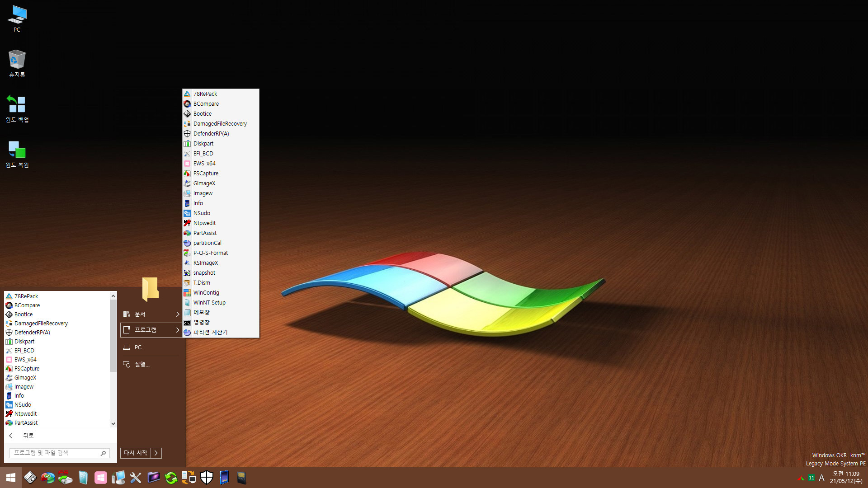Select Bootice in the Start menu list
This screenshot has height=488, width=868.
(x=57, y=314)
